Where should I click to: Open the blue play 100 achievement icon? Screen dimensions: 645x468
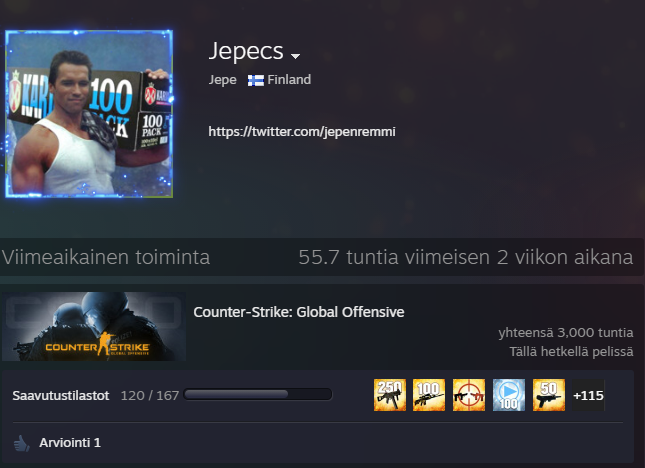coord(509,395)
